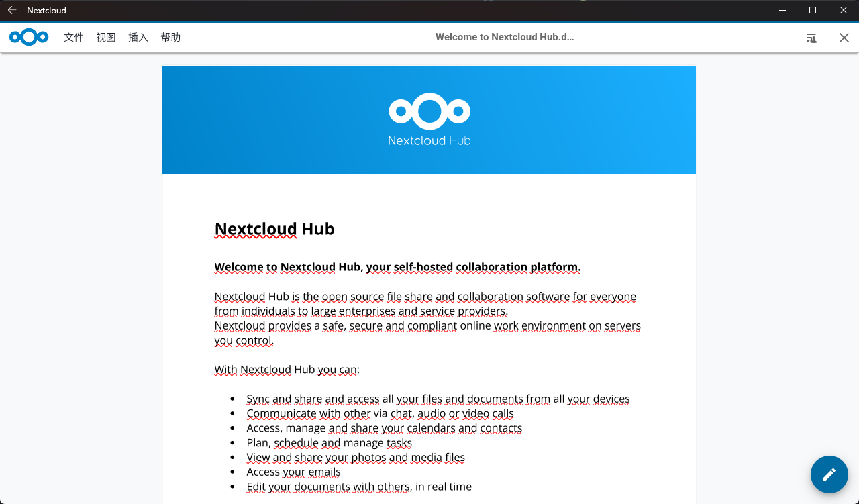Click the bullet 'Plan, schedule and manage tasks'
859x504 pixels.
[329, 443]
